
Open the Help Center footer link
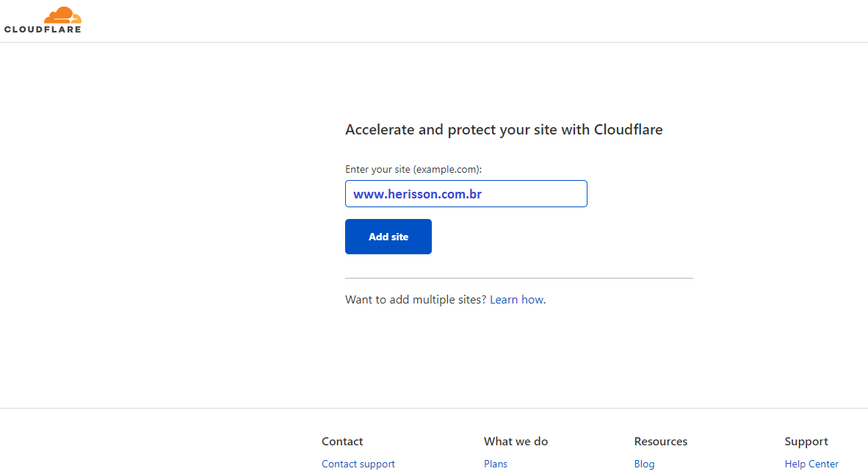(x=811, y=464)
